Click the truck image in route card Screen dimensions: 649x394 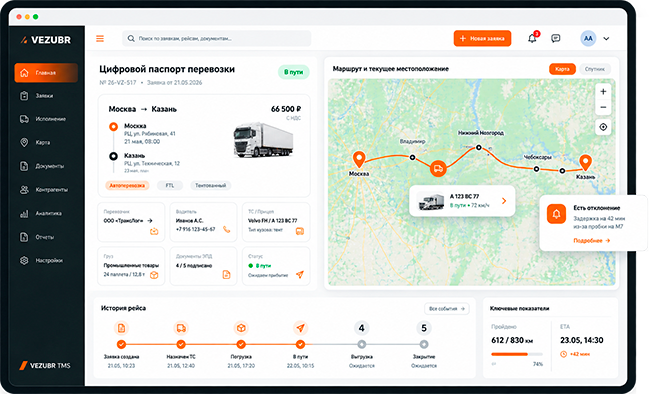(x=263, y=140)
